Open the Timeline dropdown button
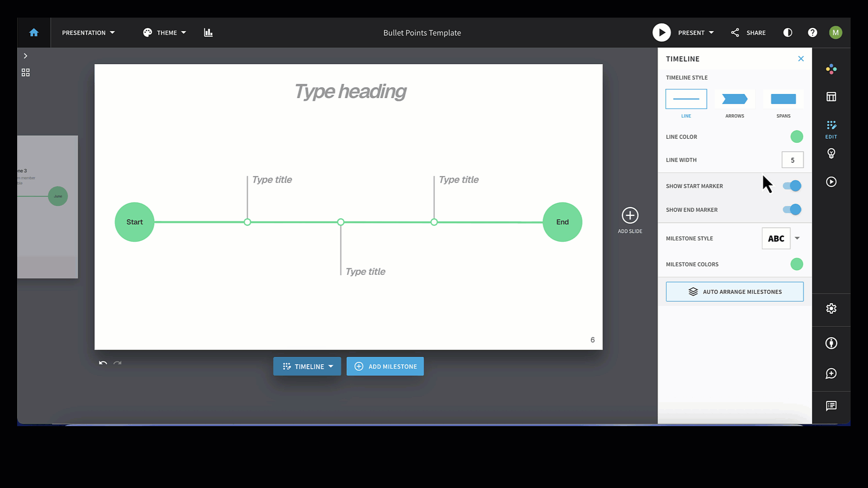The image size is (868, 488). (x=307, y=366)
